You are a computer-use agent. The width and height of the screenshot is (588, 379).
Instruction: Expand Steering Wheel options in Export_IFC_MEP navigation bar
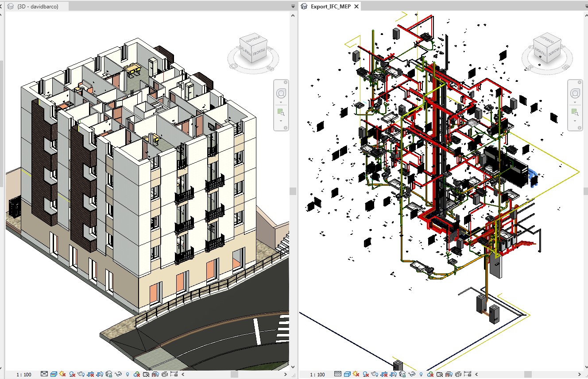pyautogui.click(x=575, y=102)
